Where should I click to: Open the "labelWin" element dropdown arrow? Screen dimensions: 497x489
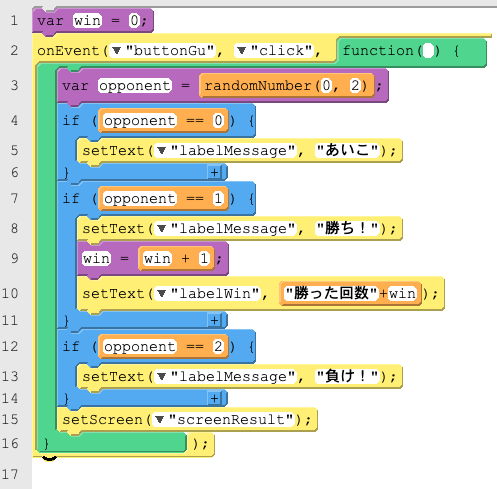(x=162, y=293)
